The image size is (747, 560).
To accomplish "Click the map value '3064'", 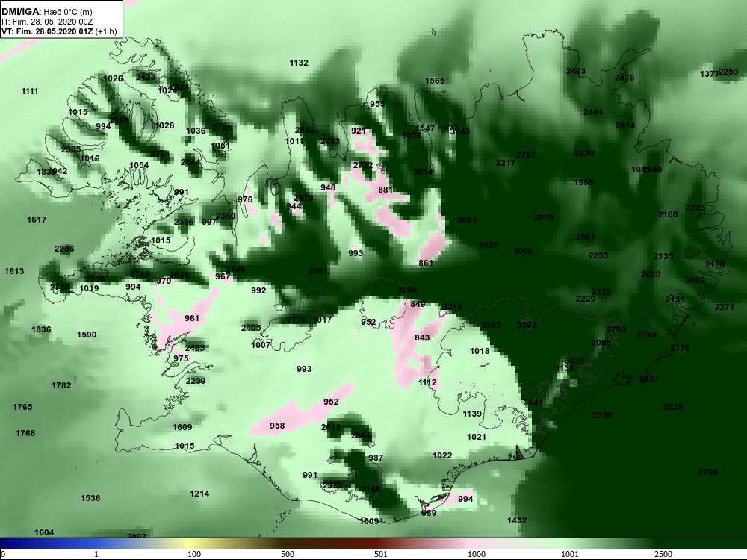I will pyautogui.click(x=407, y=290).
